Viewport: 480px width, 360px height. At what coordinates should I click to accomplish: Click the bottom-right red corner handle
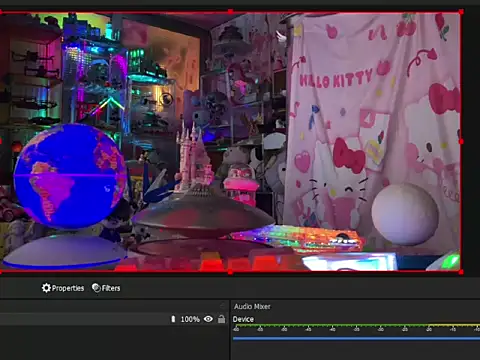(461, 272)
